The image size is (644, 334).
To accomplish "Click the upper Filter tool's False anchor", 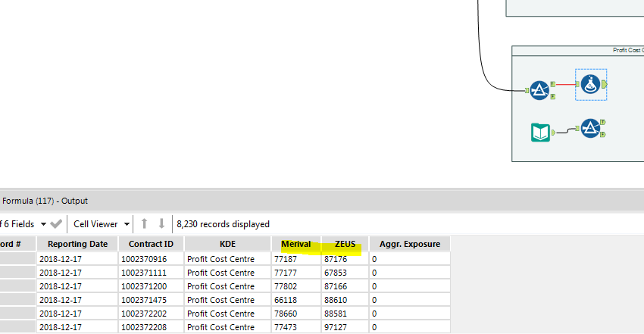I will (x=553, y=97).
